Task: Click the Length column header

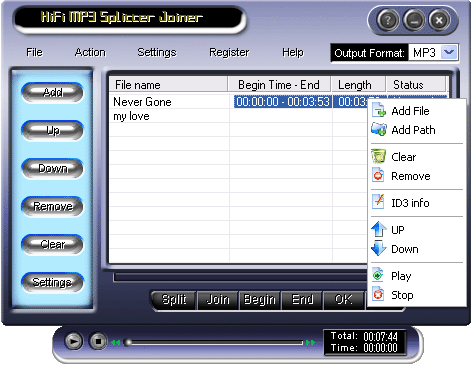Action: click(358, 85)
